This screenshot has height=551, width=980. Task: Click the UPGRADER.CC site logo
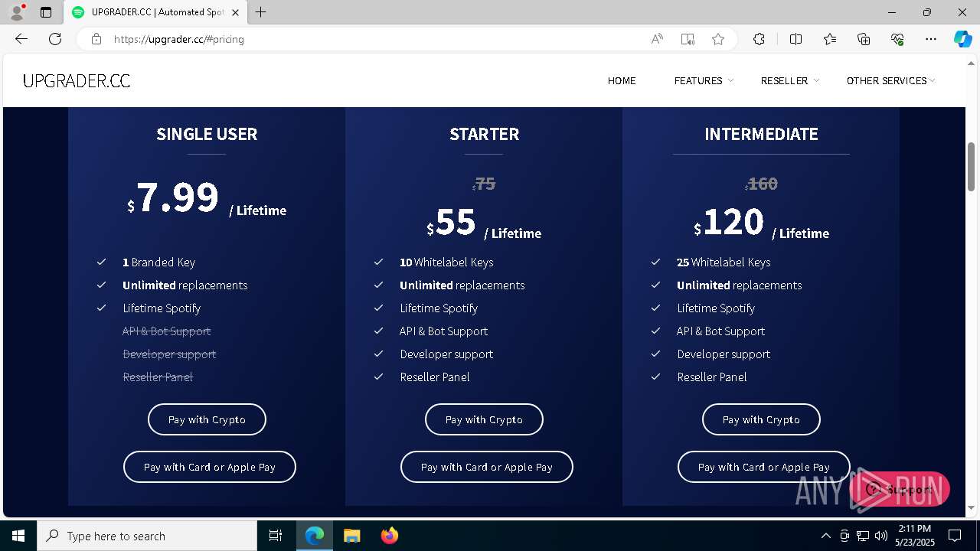click(77, 81)
